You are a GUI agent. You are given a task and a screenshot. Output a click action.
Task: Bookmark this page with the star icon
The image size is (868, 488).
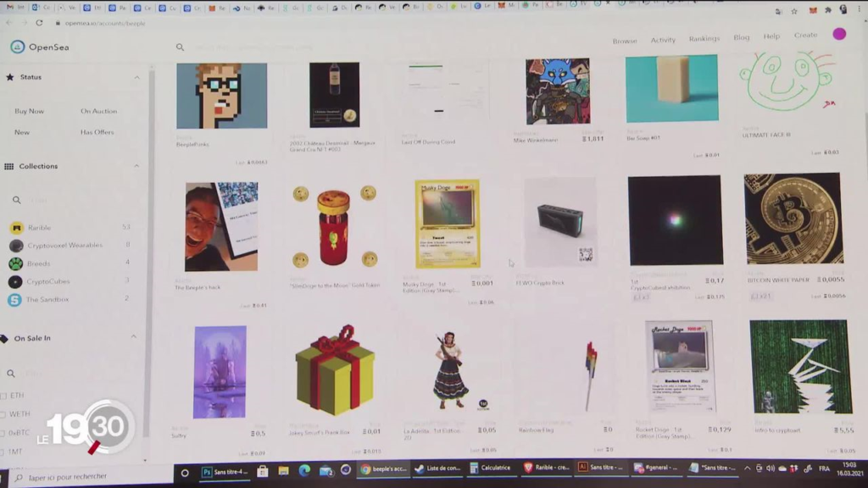click(x=794, y=11)
